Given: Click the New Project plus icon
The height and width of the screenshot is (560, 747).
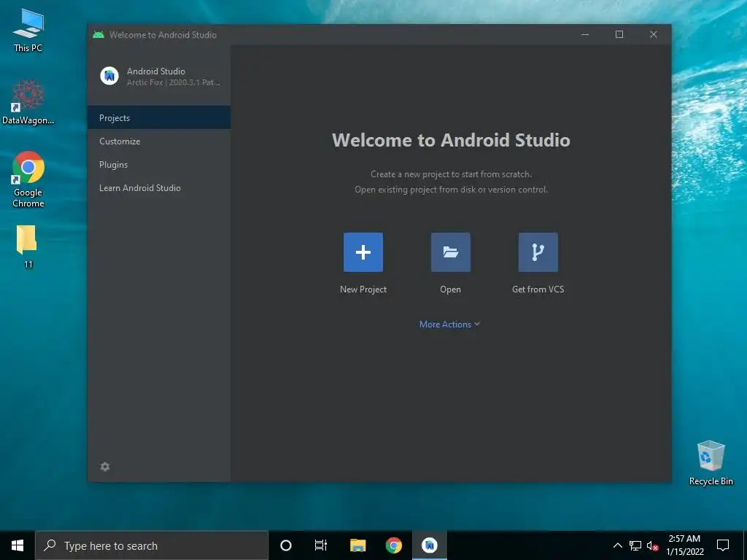Looking at the screenshot, I should pyautogui.click(x=363, y=252).
